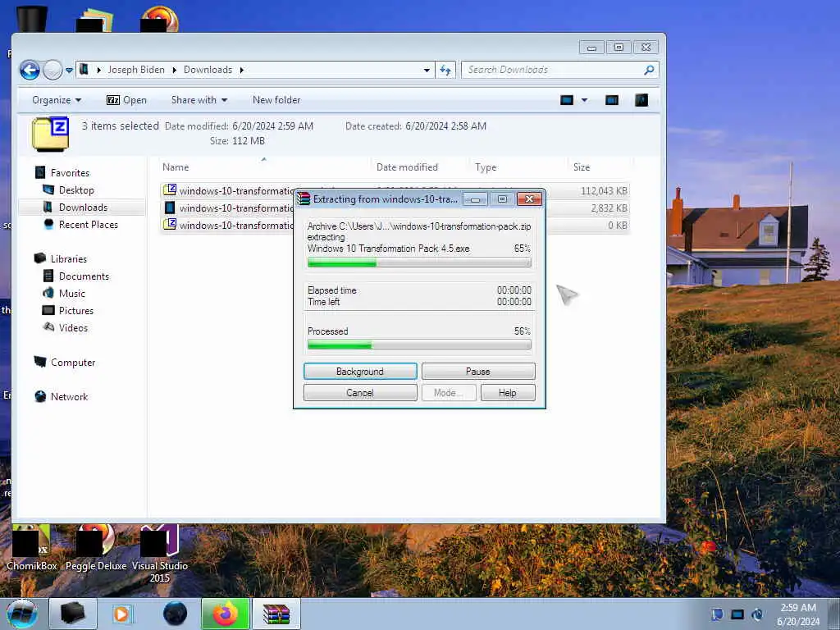Open the Documents library

(84, 276)
